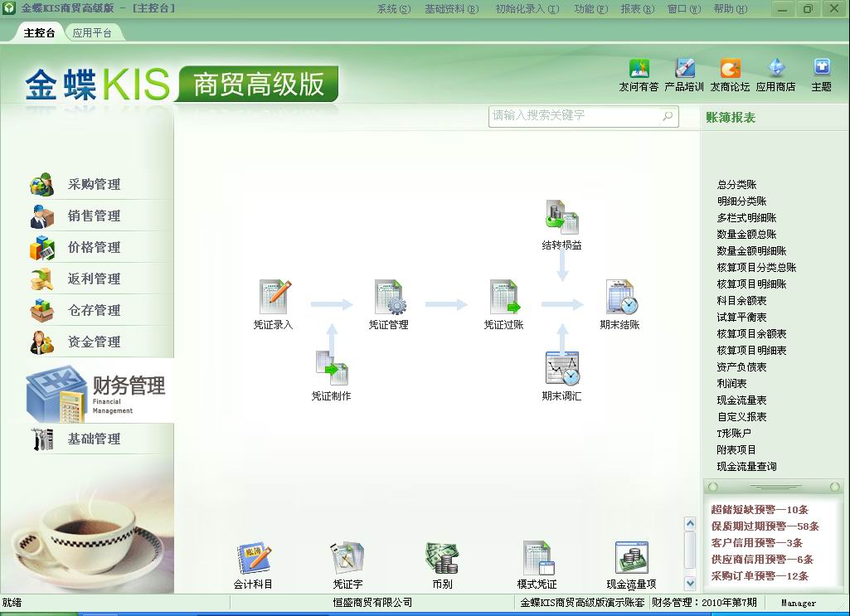
Task: Open the 凭证过账 voucher posting icon
Action: pyautogui.click(x=505, y=297)
